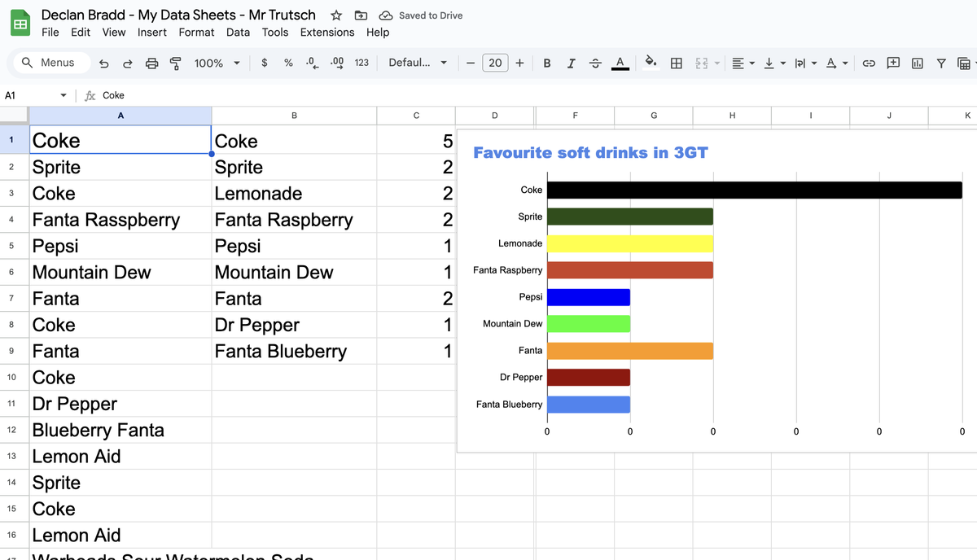Toggle bold formatting
The height and width of the screenshot is (560, 977).
(x=547, y=63)
